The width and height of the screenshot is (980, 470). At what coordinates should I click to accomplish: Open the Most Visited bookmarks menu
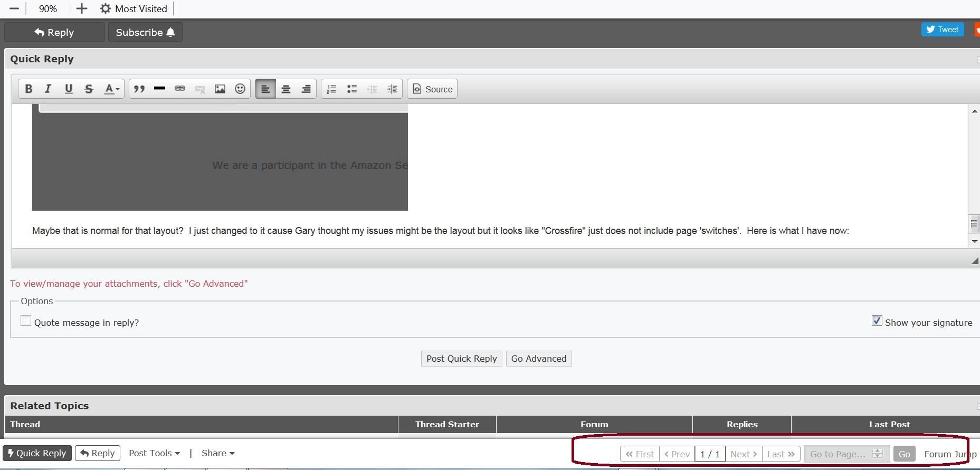coord(134,8)
